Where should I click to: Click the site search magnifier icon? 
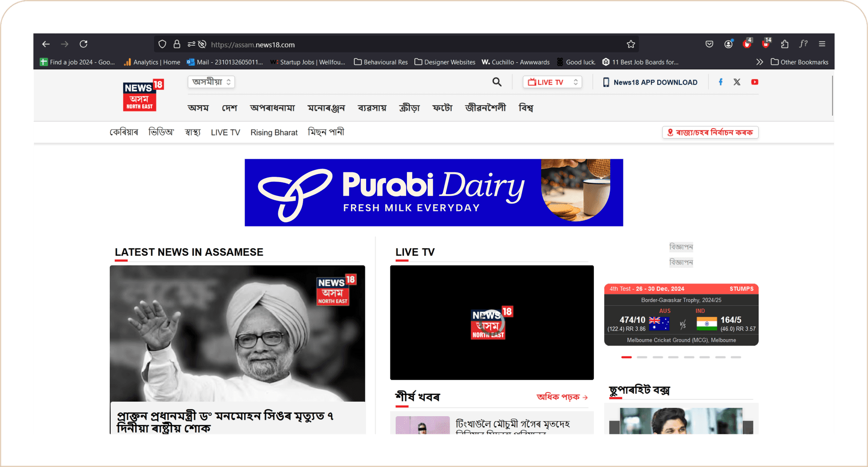497,82
